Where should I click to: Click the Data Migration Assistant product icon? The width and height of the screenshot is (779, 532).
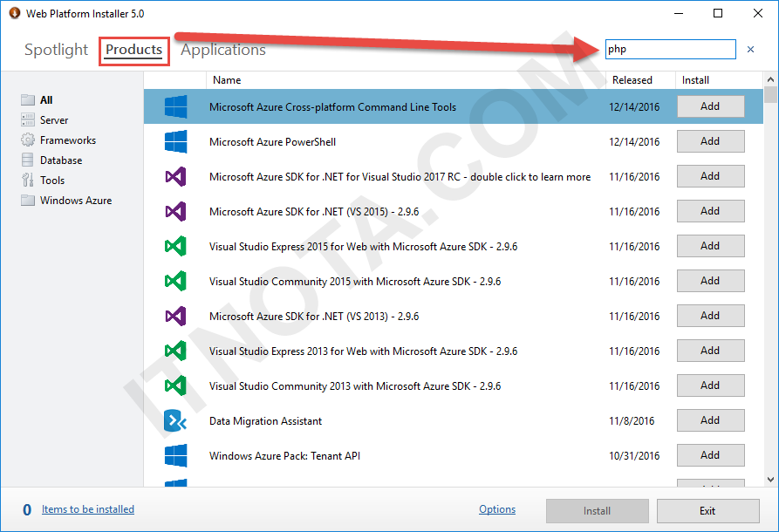point(174,419)
